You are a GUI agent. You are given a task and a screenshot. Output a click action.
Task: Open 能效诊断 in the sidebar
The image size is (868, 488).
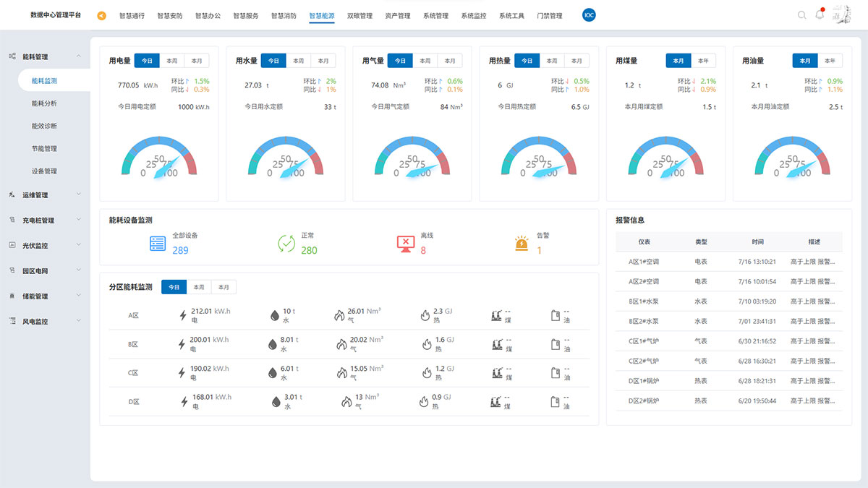point(44,126)
